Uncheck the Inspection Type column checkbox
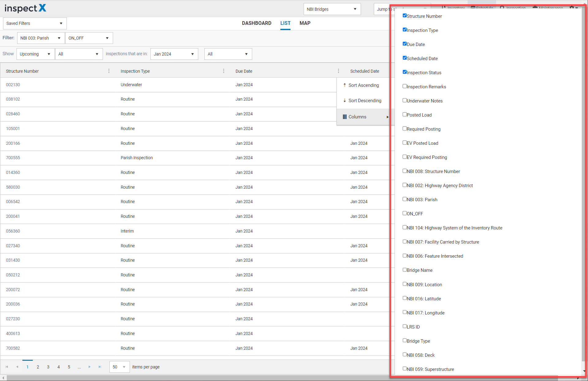 tap(404, 30)
